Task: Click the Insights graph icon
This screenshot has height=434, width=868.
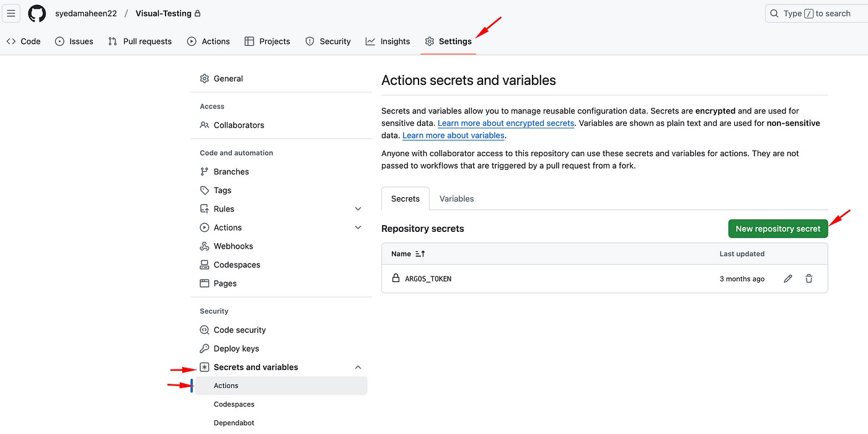Action: [370, 42]
